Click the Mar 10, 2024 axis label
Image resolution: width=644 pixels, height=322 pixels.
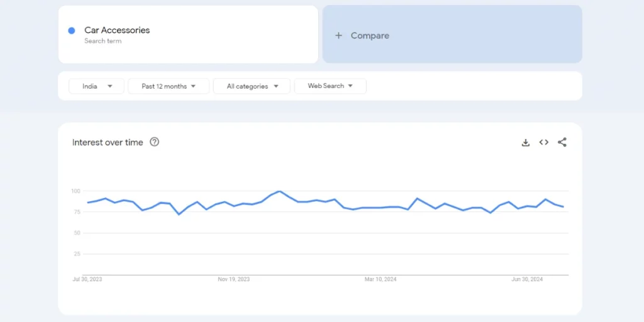380,279
